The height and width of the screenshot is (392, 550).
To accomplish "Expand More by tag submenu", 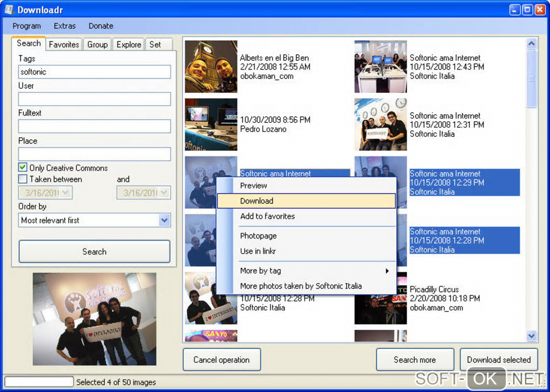I will point(306,271).
